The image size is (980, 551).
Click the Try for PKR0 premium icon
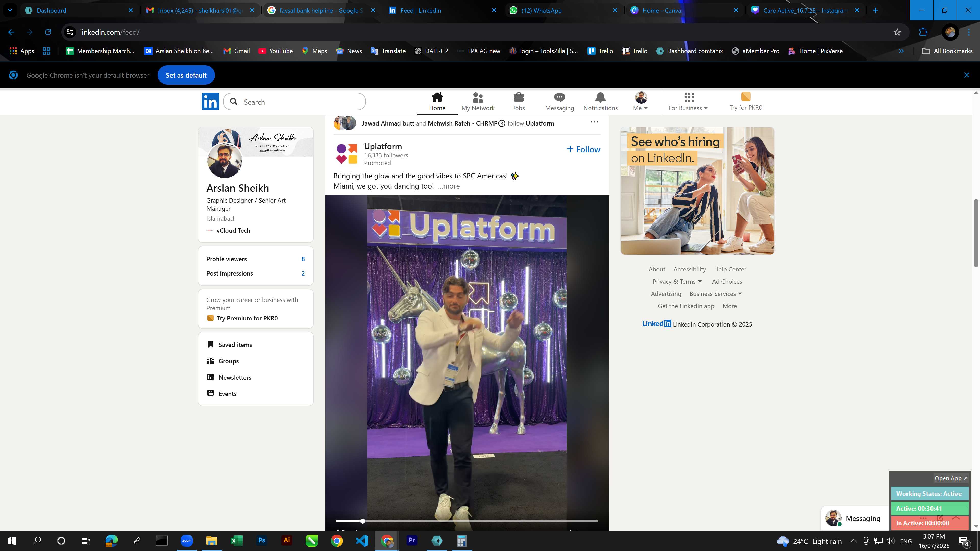pos(746,97)
